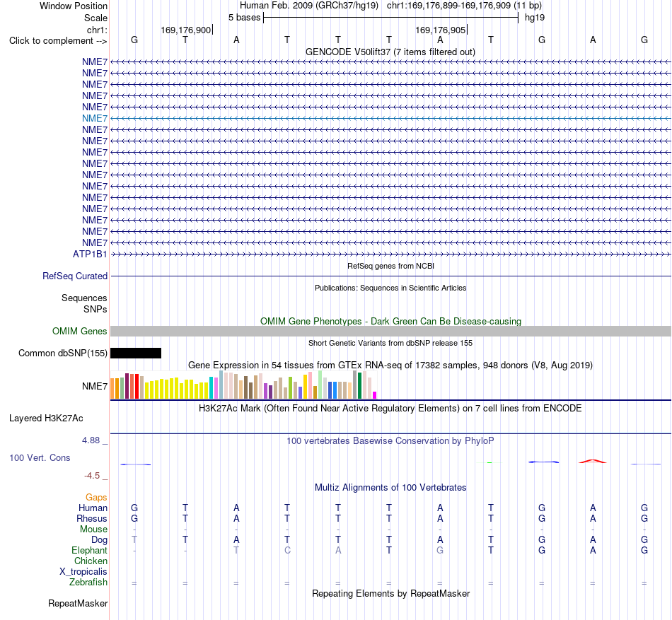Click the 'RepeatMasker' track label

click(78, 603)
